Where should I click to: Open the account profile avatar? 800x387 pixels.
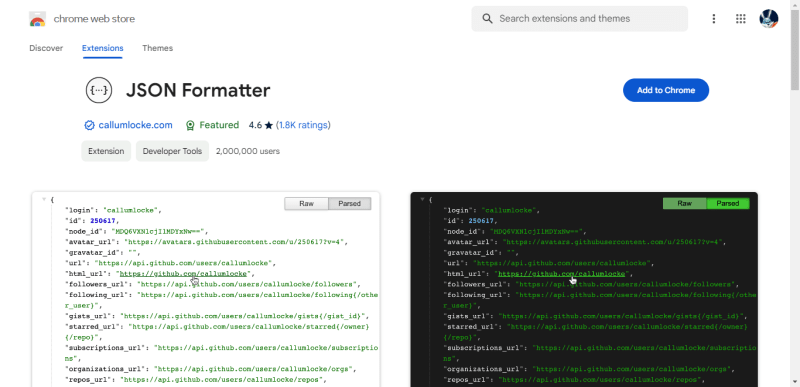[768, 19]
